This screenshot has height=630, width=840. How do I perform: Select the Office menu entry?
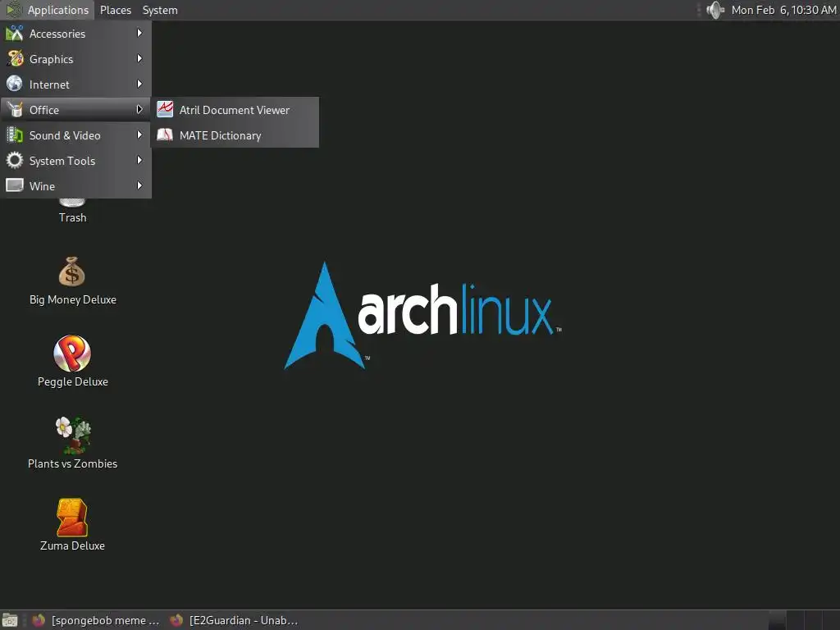tap(75, 110)
